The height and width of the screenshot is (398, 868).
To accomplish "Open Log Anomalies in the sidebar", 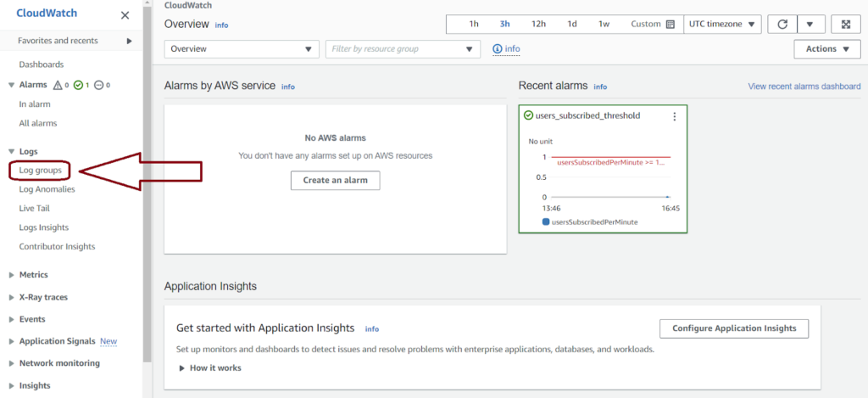I will [x=47, y=189].
